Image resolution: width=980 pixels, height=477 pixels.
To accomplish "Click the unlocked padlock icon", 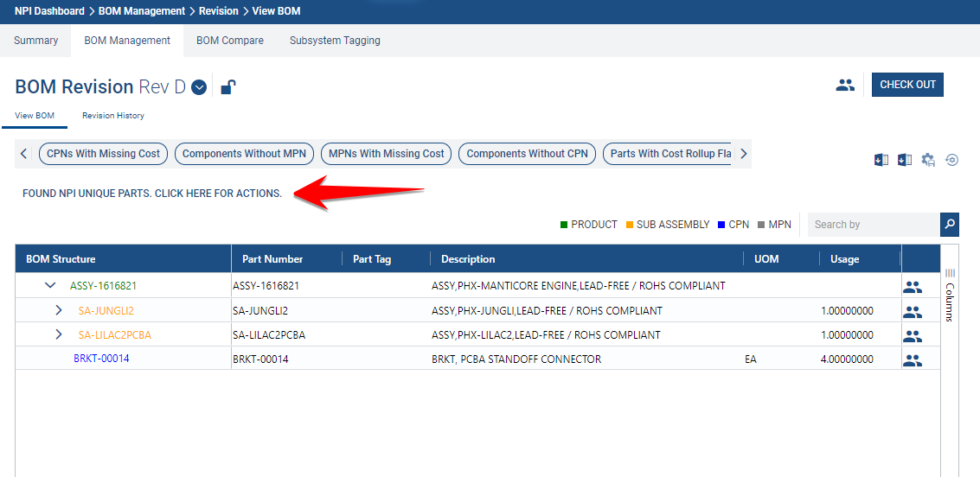I will 228,86.
